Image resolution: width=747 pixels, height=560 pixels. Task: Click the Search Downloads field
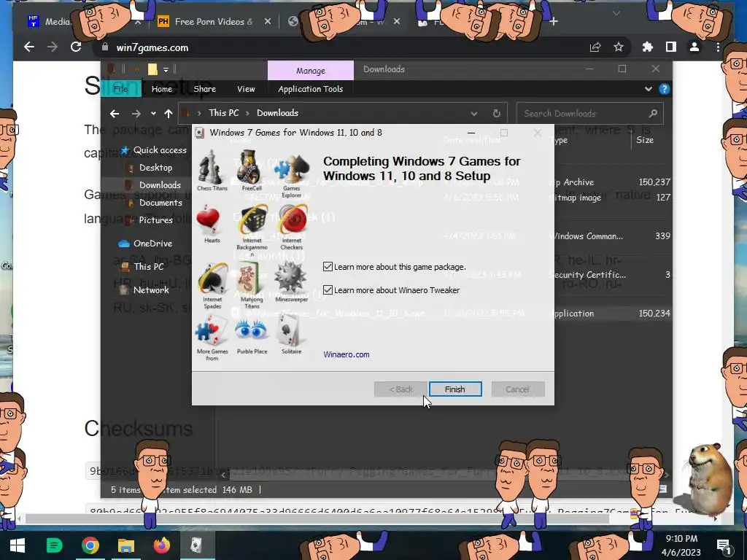point(589,113)
